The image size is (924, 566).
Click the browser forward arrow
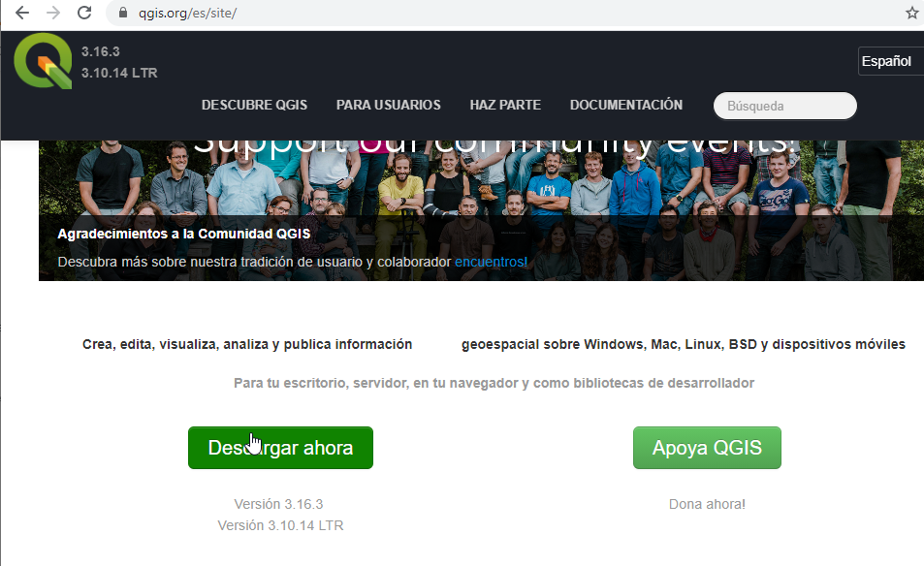pos(53,13)
